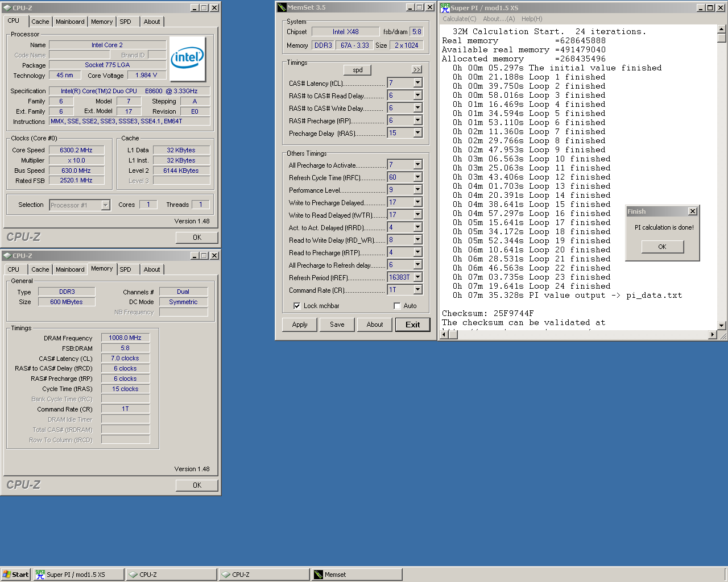Click OK in the Finish dialog
This screenshot has height=582, width=728.
[663, 247]
